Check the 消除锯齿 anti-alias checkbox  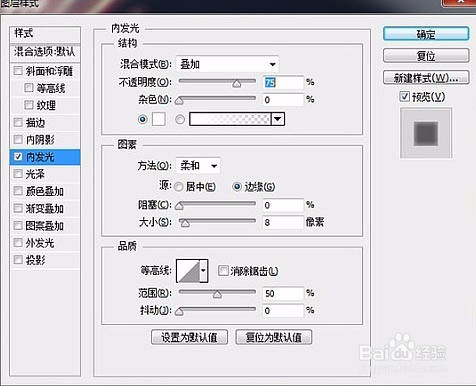point(223,271)
